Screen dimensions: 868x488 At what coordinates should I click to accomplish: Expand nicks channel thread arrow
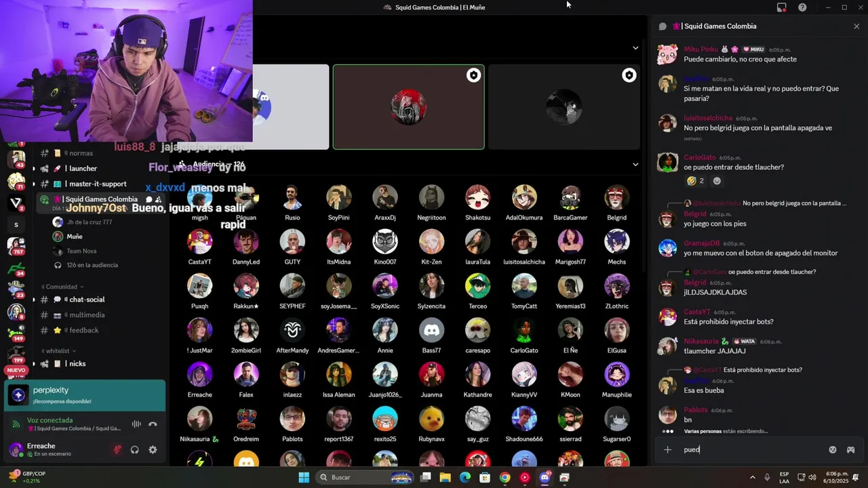pos(33,364)
